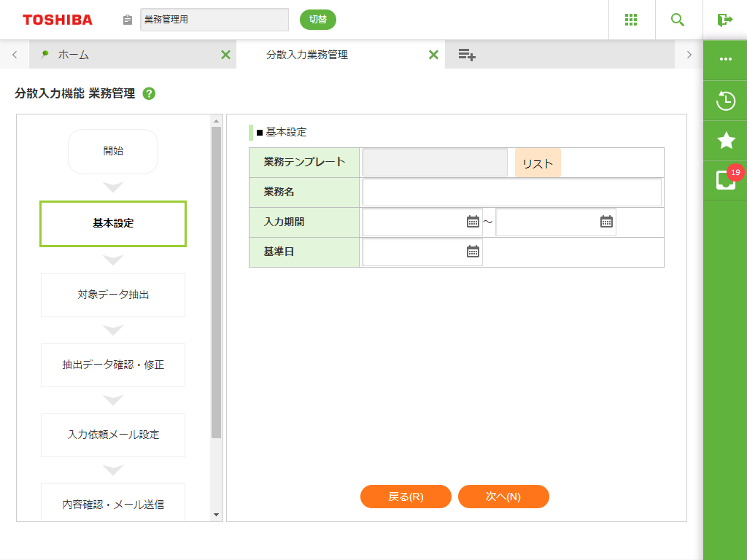Screen dimensions: 747x560
Task: Click the 業務名 text input field
Action: click(x=511, y=192)
